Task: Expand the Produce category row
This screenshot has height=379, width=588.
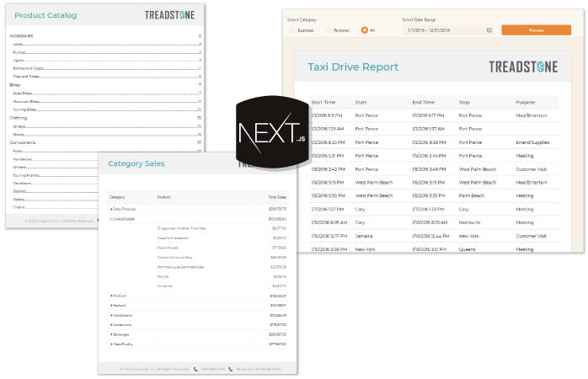Action: point(111,296)
